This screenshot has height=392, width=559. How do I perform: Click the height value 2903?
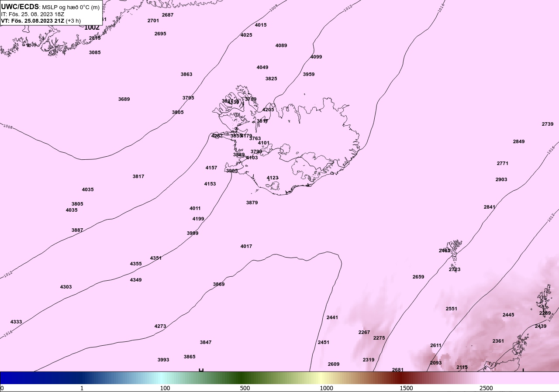click(501, 179)
